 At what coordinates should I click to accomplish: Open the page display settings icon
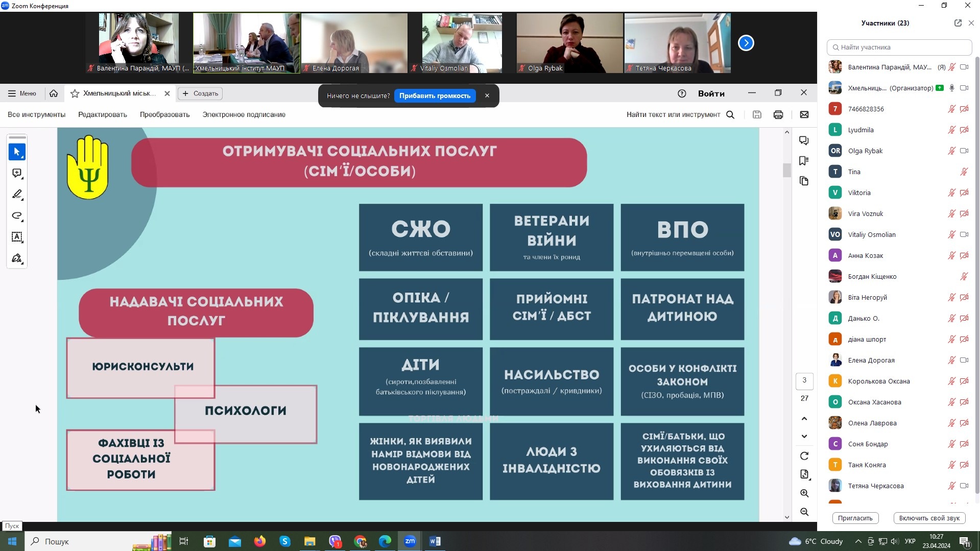pos(804,474)
